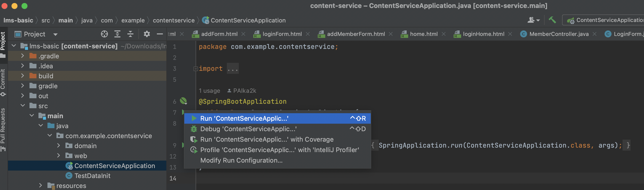Click the Collapse All icon in Project panel

130,34
